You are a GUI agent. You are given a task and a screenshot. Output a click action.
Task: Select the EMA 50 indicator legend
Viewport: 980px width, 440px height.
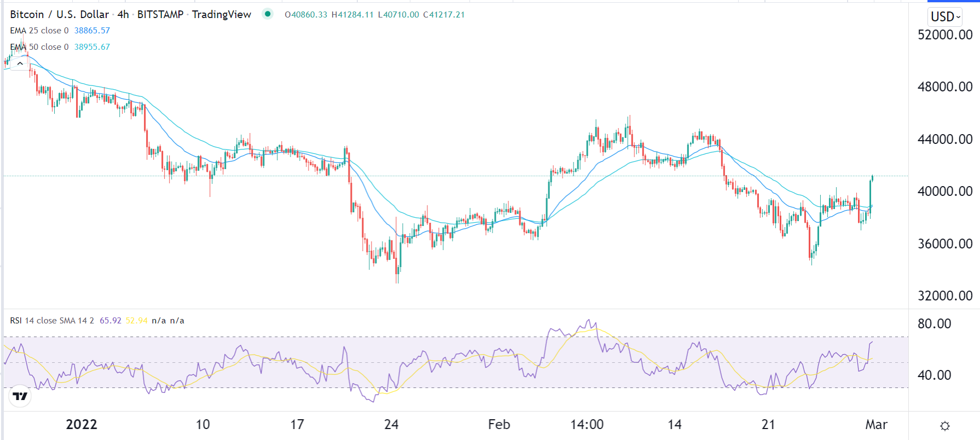pos(39,47)
